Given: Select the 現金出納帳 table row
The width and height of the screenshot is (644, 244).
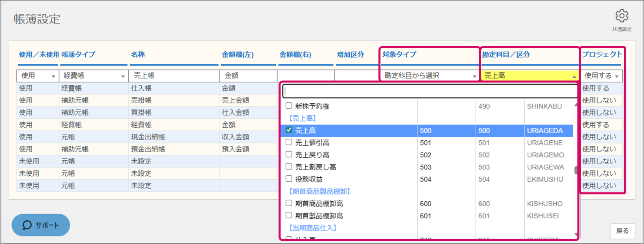Looking at the screenshot, I should [x=148, y=137].
